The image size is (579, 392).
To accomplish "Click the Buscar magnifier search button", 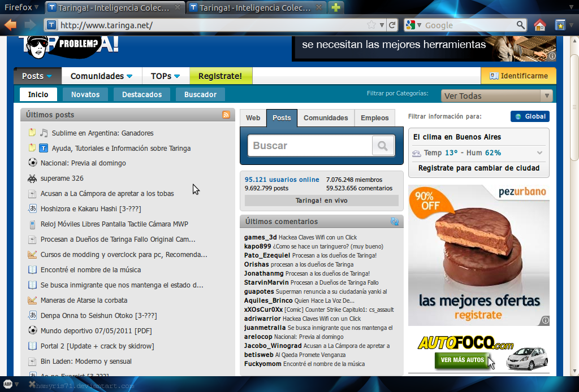I will pos(383,146).
